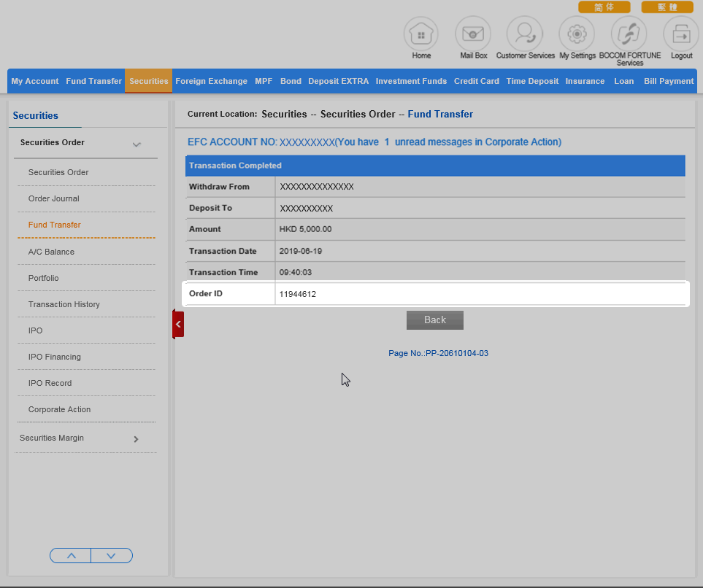Go to the Time Deposit tab
This screenshot has width=703, height=588.
tap(532, 81)
